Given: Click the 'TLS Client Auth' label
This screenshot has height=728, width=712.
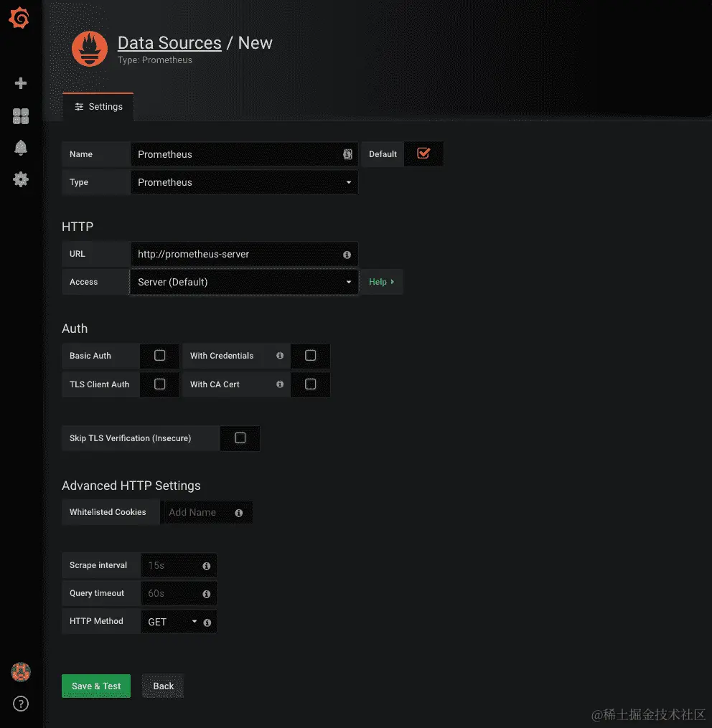Looking at the screenshot, I should pos(100,384).
